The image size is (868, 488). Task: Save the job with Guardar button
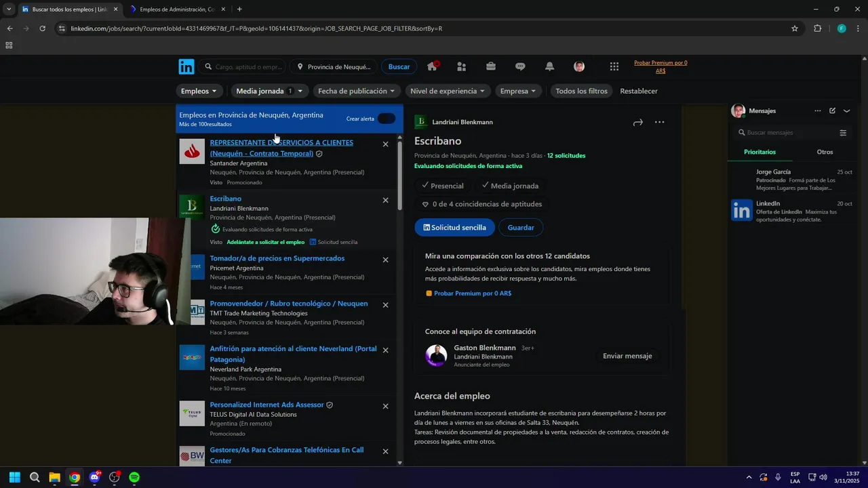coord(521,228)
